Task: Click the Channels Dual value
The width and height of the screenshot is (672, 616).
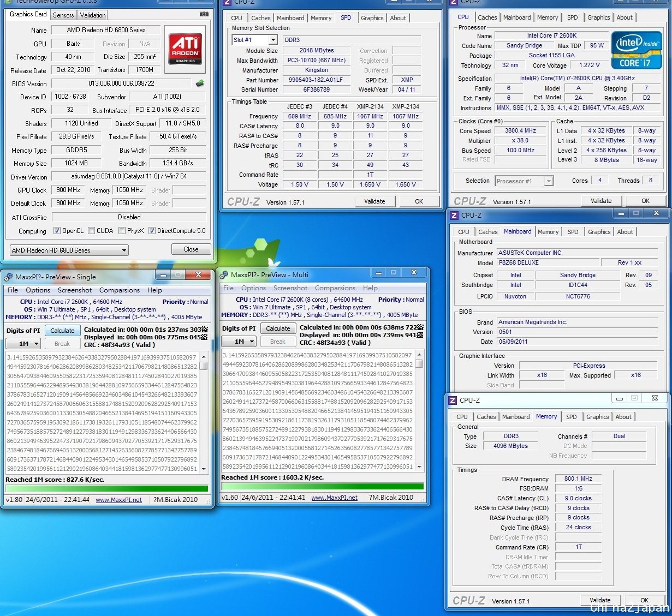Action: click(619, 436)
